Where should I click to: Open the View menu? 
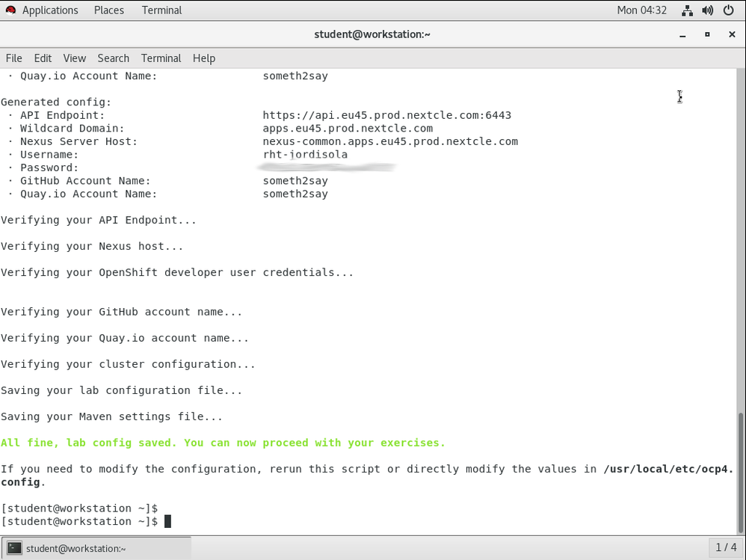pyautogui.click(x=75, y=58)
